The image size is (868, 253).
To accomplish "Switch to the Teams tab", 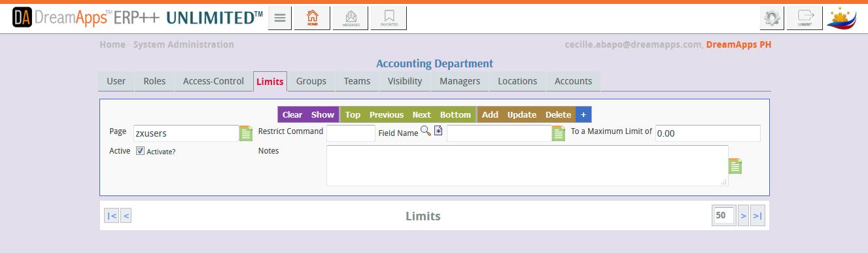I will [357, 81].
